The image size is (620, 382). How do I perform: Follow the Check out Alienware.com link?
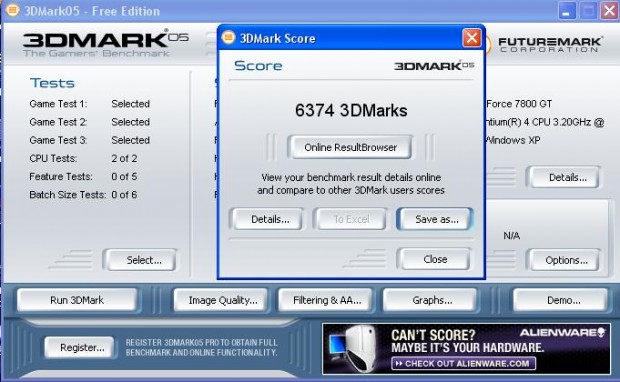[x=464, y=363]
